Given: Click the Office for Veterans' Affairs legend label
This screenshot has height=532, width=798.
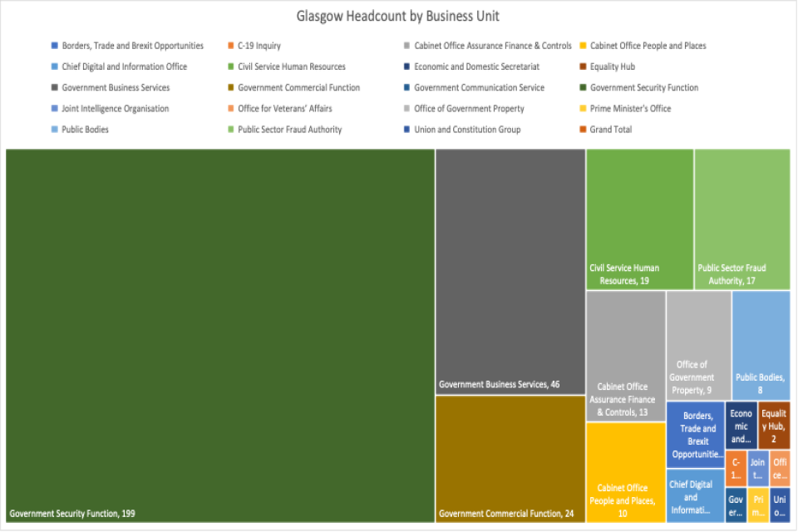Looking at the screenshot, I should 285,109.
